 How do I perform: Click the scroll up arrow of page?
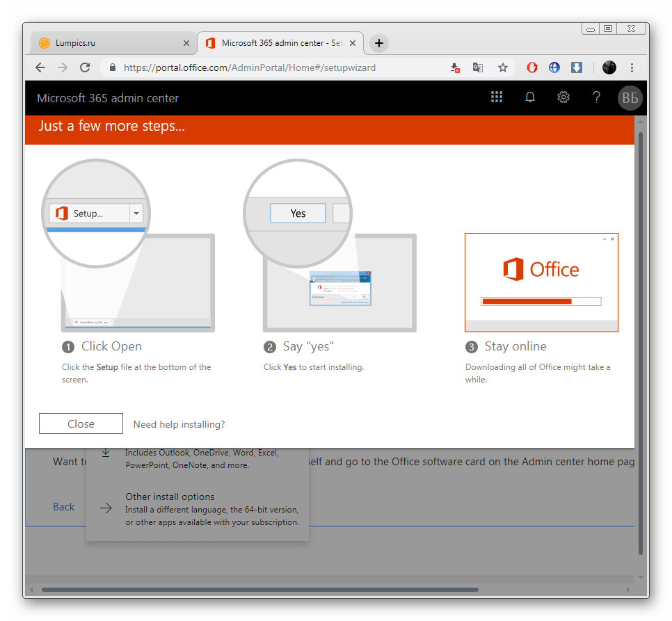[640, 122]
